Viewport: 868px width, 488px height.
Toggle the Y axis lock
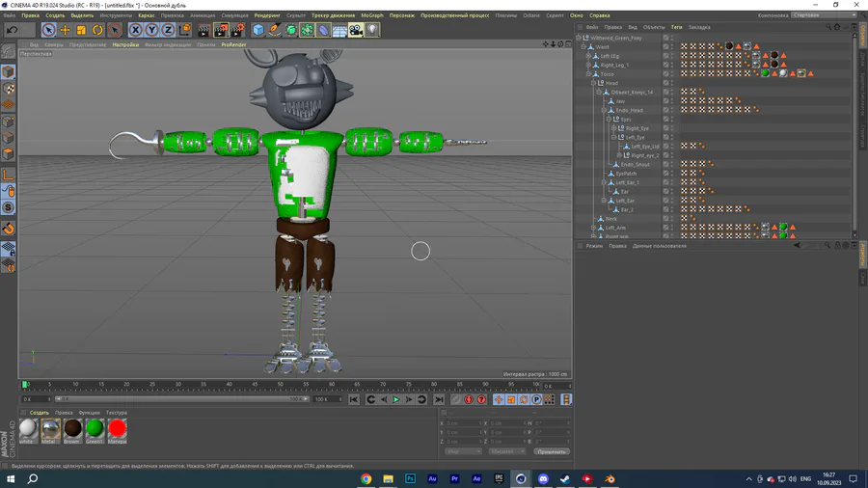point(151,30)
